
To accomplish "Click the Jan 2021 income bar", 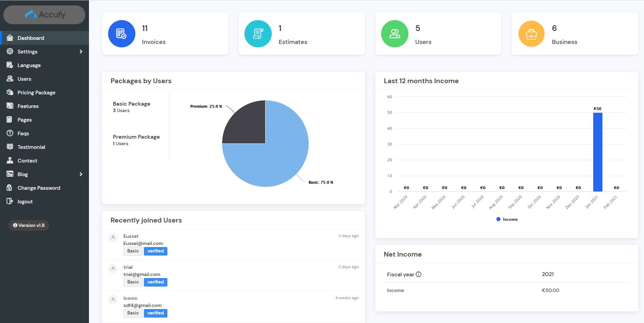I will tap(597, 152).
